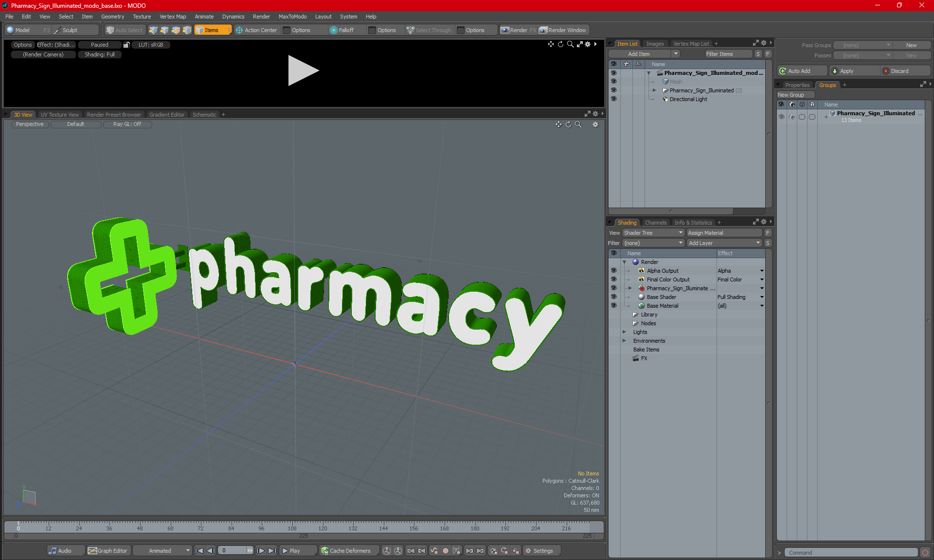Open the Add Layer dropdown
Viewport: 934px width, 560px height.
pos(724,243)
